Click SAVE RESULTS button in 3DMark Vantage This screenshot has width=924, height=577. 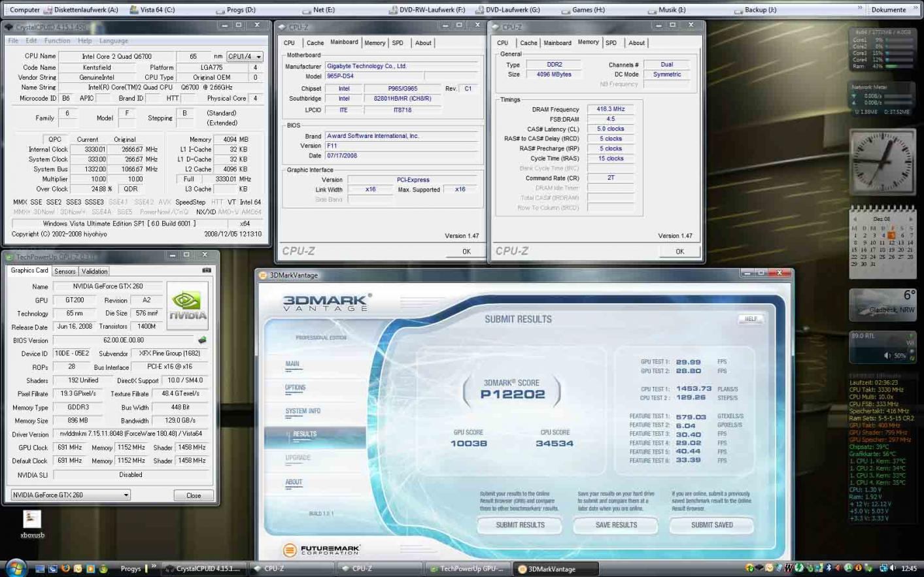[x=616, y=525]
